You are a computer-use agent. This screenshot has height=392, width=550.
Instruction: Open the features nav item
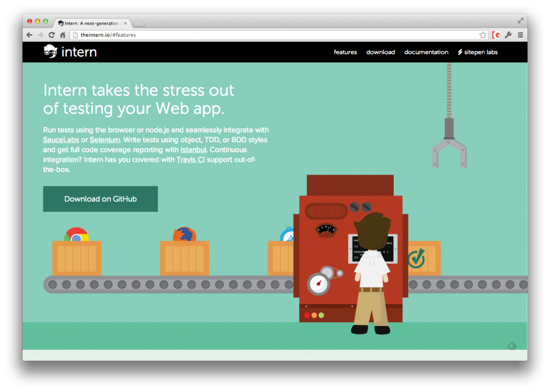tap(345, 52)
